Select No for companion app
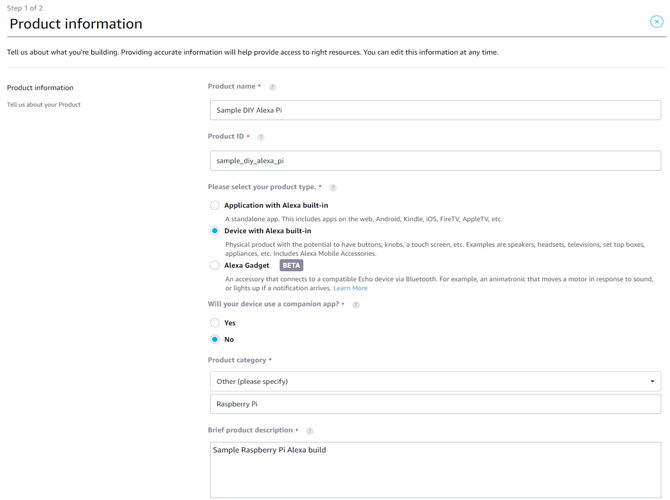Viewport: 670px width, 500px height. click(215, 339)
